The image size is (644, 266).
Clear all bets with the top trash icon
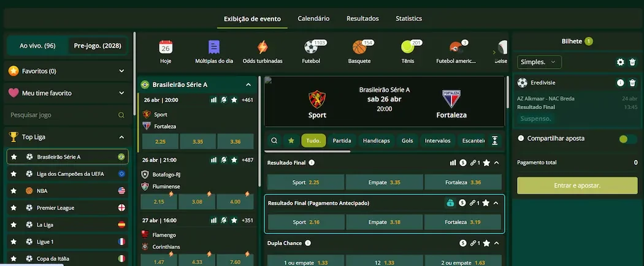coord(632,62)
